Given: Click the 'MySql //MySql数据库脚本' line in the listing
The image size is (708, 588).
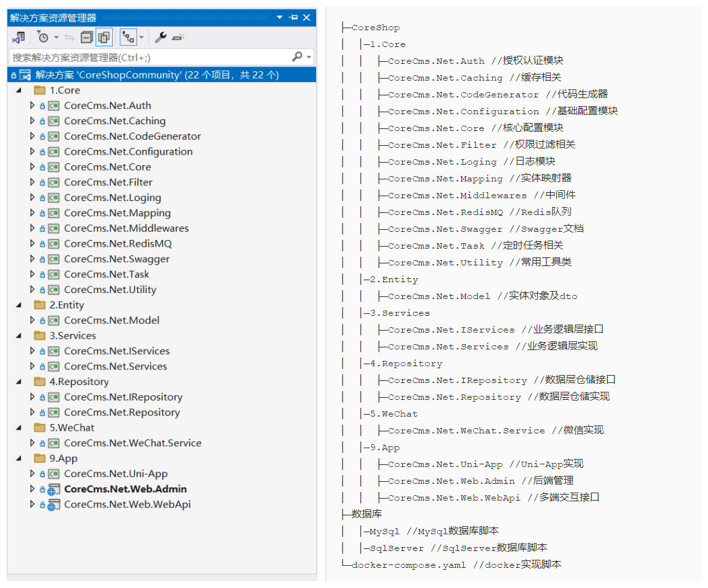Looking at the screenshot, I should [434, 531].
